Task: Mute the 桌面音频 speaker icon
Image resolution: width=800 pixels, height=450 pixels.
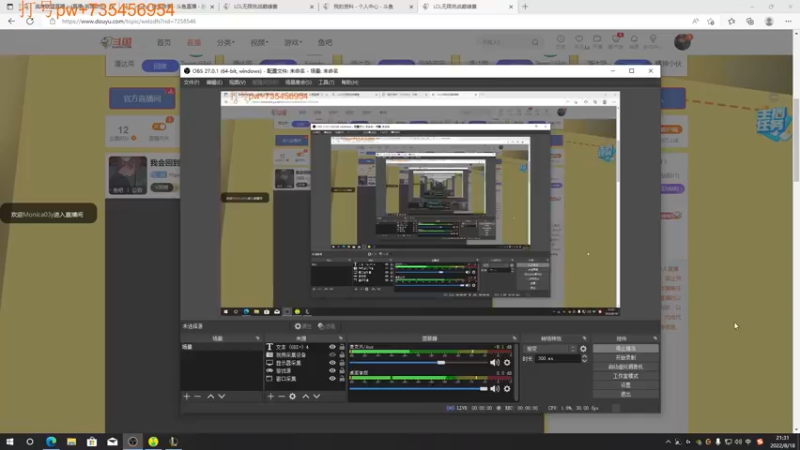Action: (x=494, y=389)
